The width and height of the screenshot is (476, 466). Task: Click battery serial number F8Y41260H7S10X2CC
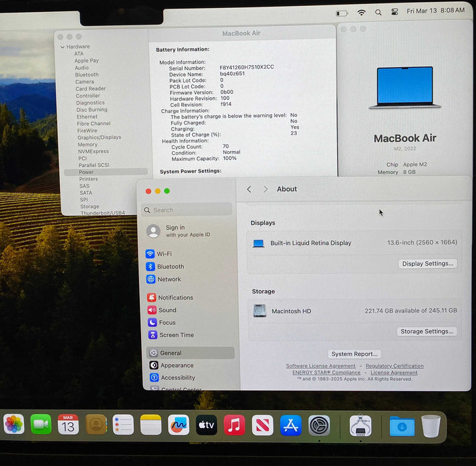click(247, 67)
